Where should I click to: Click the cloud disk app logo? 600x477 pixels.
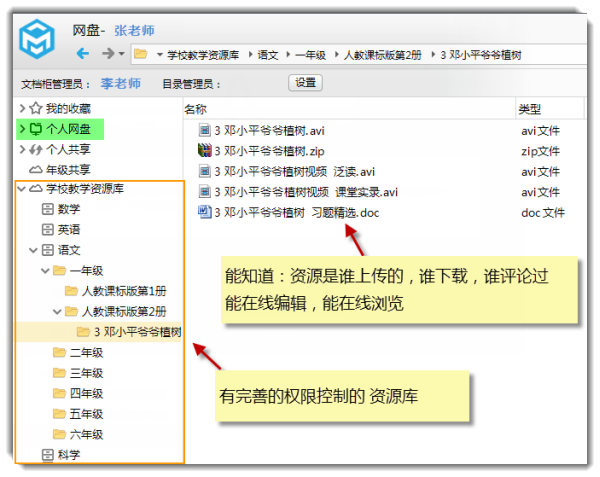point(40,43)
